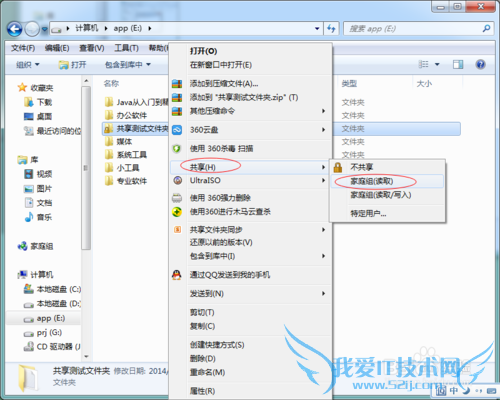Open 图片 library in the sidebar
Viewport: 500px width, 400px height.
click(44, 189)
